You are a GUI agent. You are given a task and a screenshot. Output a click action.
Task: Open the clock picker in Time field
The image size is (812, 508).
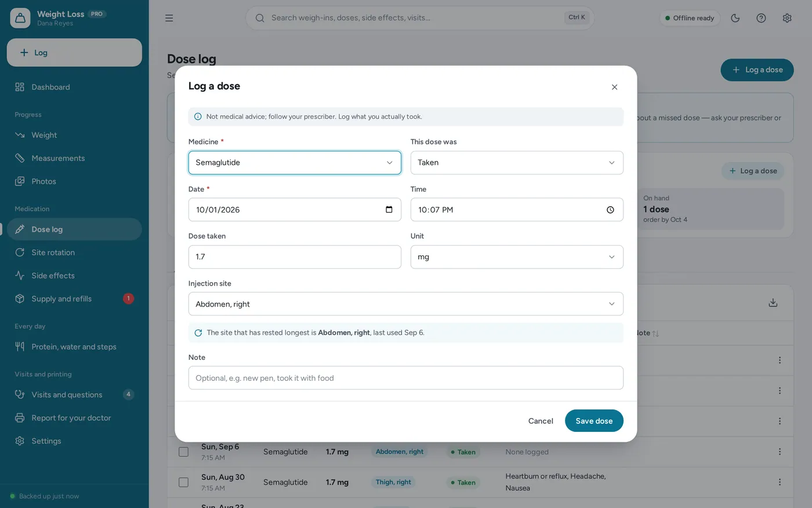610,210
